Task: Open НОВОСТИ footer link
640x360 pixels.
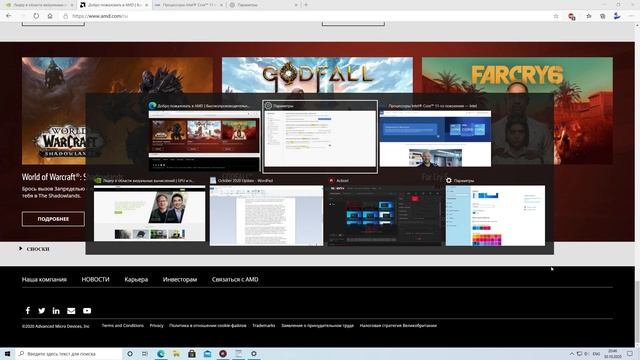Action: 96,279
